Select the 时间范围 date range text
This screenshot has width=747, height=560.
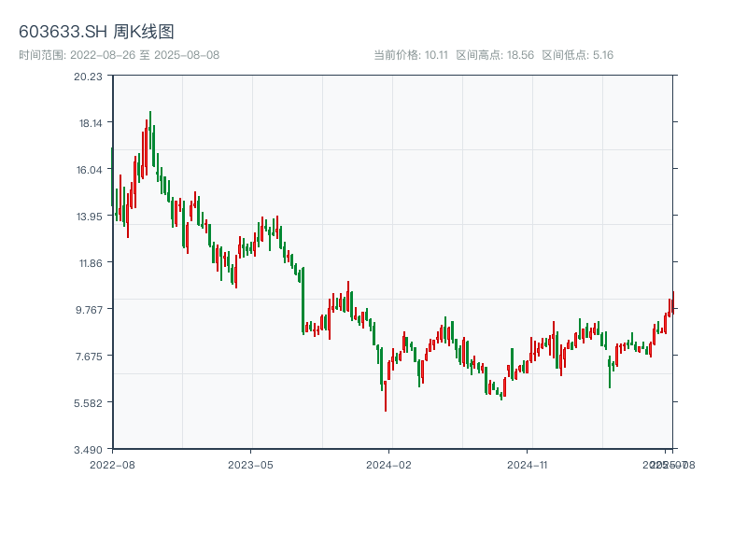pos(119,55)
